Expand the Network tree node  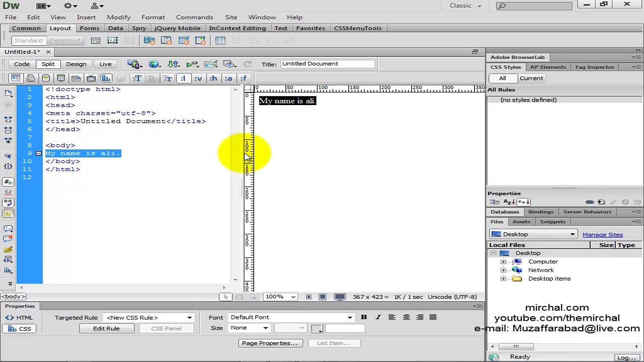pos(503,270)
